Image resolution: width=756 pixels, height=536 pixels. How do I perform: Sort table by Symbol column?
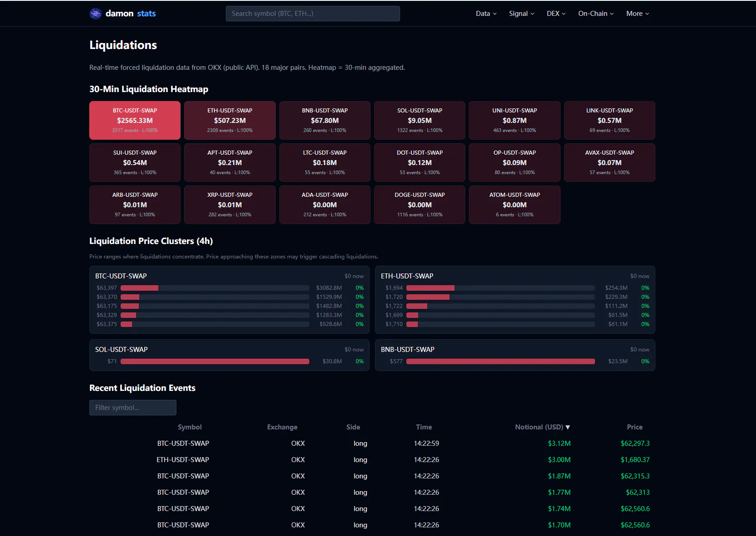tap(190, 427)
